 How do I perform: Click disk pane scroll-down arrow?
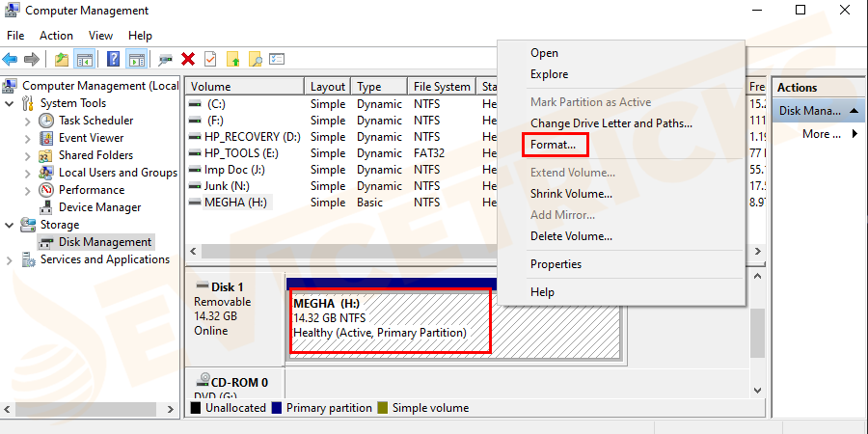point(758,391)
